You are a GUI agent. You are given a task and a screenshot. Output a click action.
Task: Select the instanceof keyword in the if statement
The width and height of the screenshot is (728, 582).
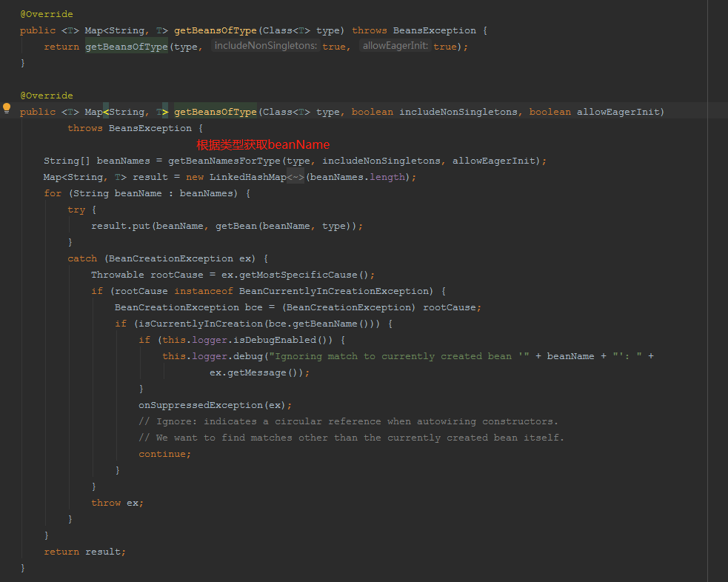[204, 290]
